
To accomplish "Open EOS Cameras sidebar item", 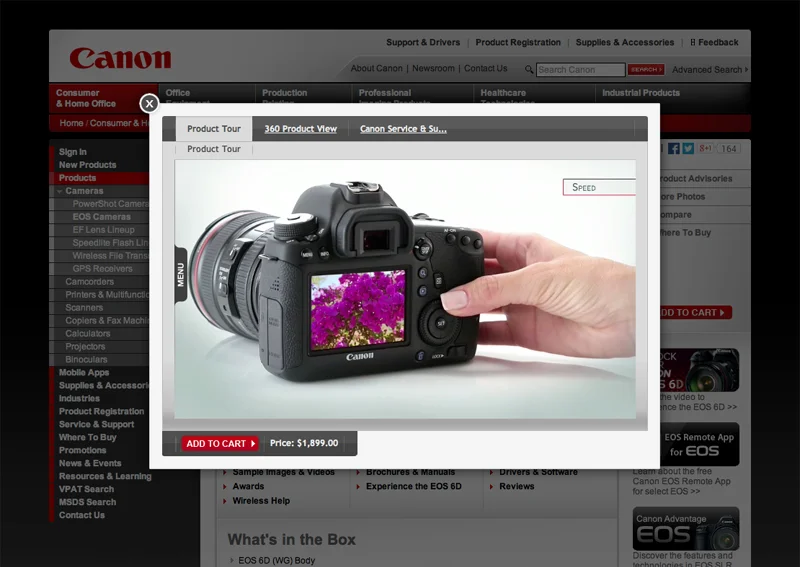I will [102, 217].
